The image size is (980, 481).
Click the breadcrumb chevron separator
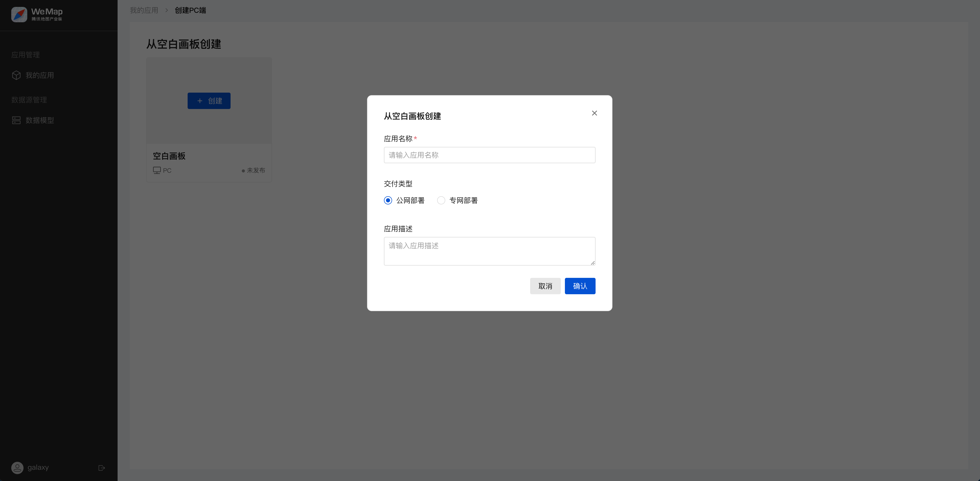point(166,10)
